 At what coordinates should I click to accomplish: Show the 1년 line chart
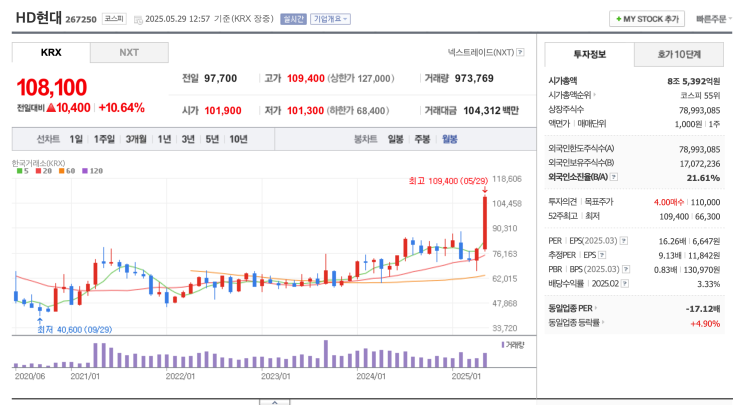tap(164, 139)
